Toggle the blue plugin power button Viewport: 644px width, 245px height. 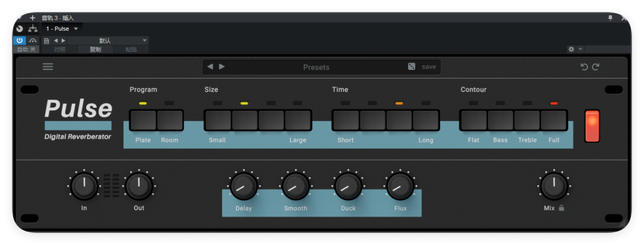[19, 40]
